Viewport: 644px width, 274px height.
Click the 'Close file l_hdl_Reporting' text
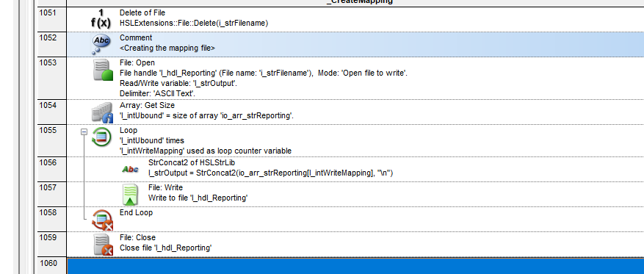tap(165, 248)
